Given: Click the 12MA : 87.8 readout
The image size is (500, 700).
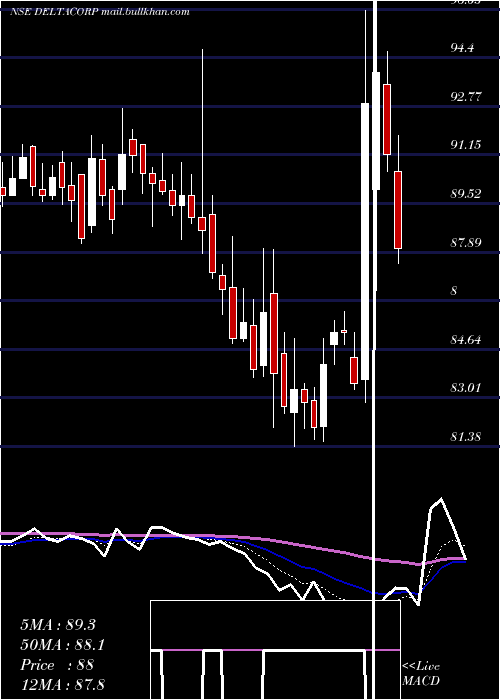Looking at the screenshot, I should 62,684.
